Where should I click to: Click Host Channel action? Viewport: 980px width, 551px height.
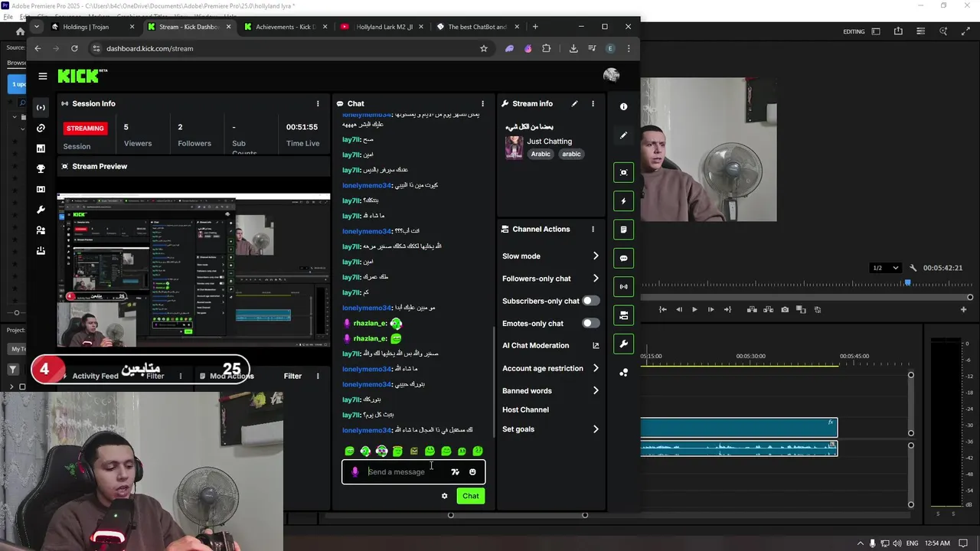click(x=525, y=409)
